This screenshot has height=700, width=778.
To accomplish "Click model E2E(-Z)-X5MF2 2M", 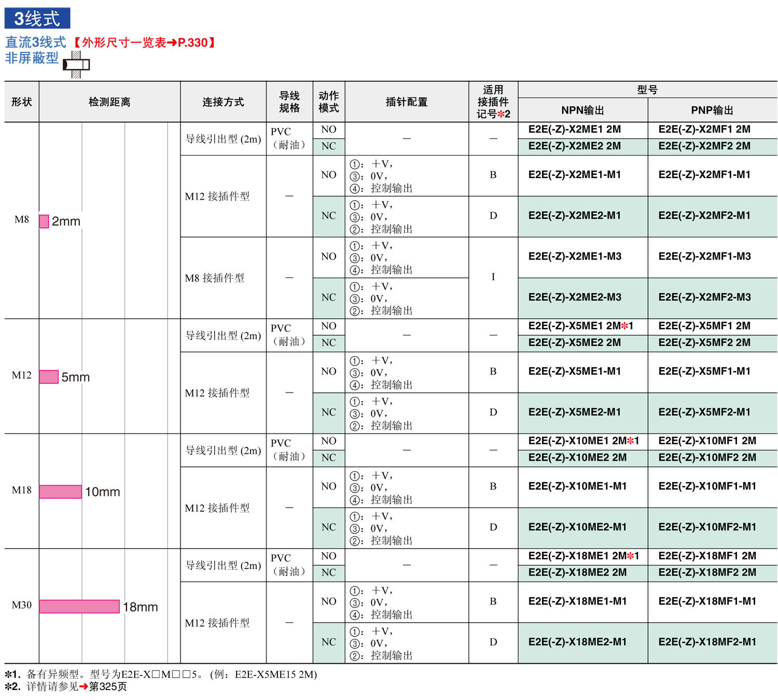I will pos(704,343).
